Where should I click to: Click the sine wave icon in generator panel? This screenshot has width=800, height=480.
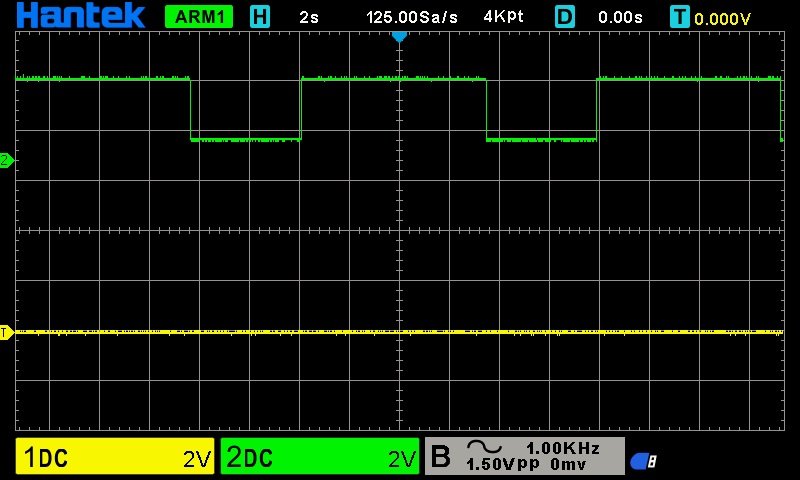484,447
